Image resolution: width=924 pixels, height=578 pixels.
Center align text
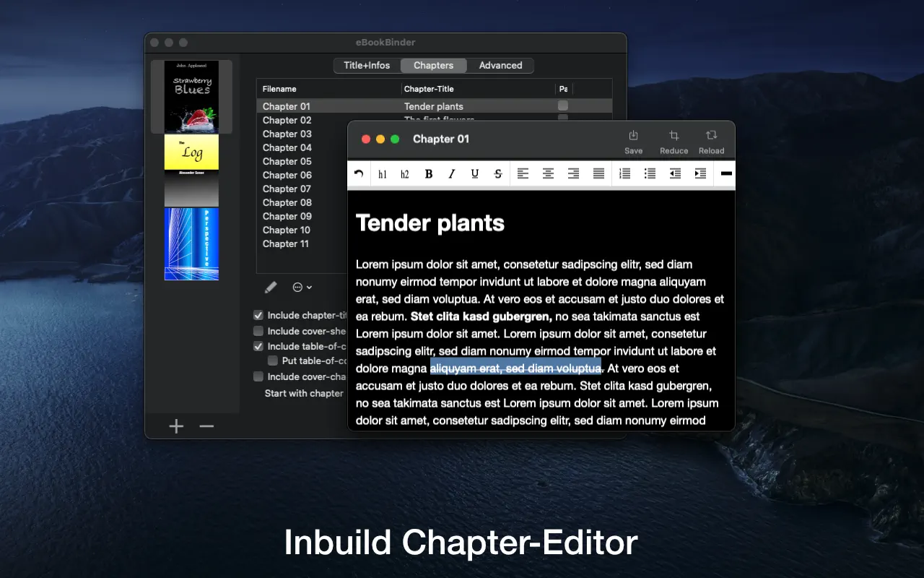pos(549,173)
